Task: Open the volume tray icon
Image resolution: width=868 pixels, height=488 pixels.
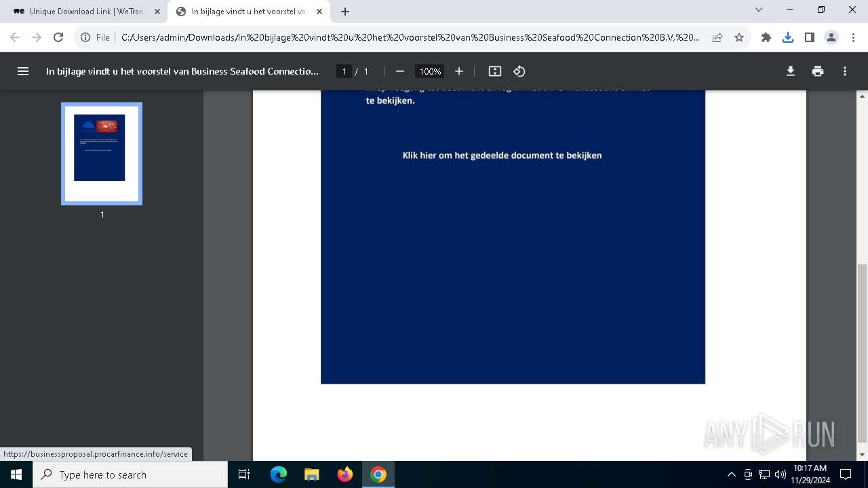Action: tap(780, 474)
